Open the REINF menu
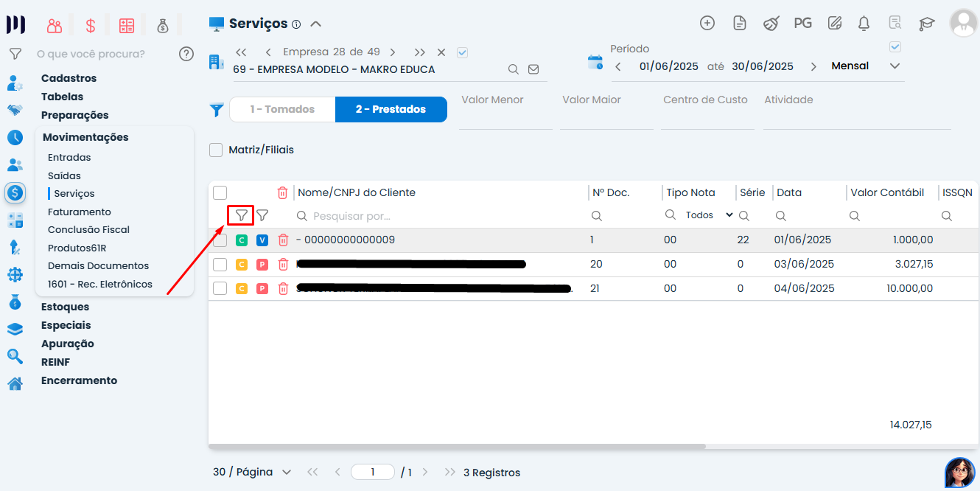The width and height of the screenshot is (980, 491). (55, 362)
